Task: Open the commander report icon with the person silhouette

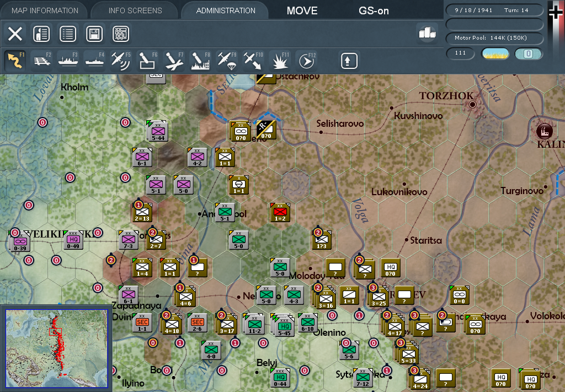Action: coord(41,34)
